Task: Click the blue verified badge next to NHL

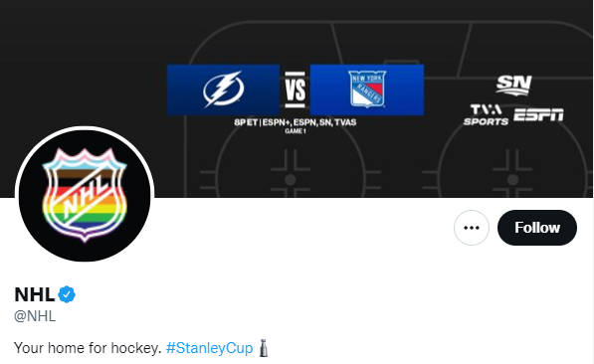Action: [x=67, y=294]
